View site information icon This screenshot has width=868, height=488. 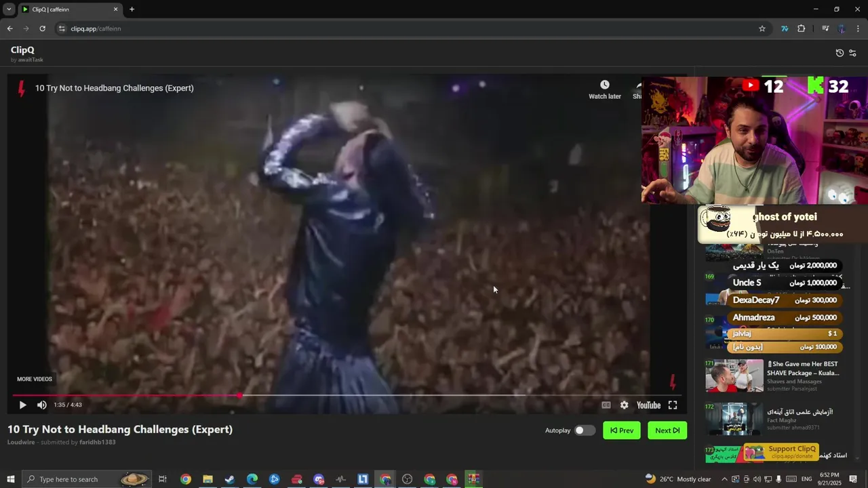pos(62,28)
